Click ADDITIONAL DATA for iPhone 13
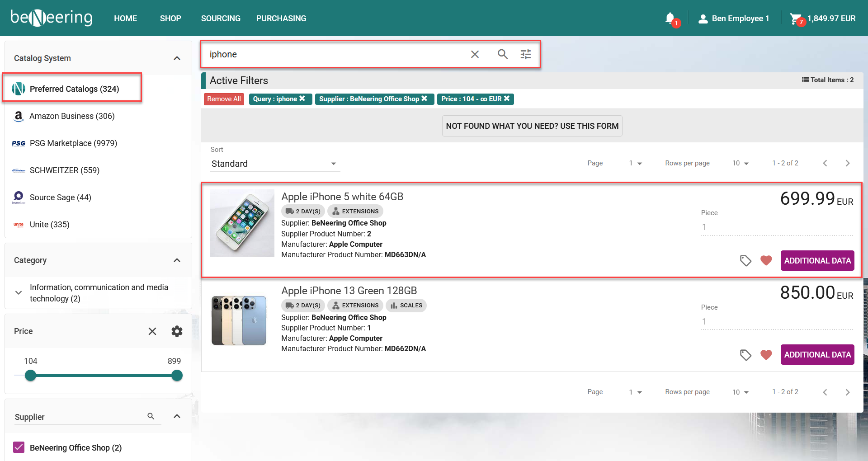Screen dimensions: 868x461 click(817, 355)
